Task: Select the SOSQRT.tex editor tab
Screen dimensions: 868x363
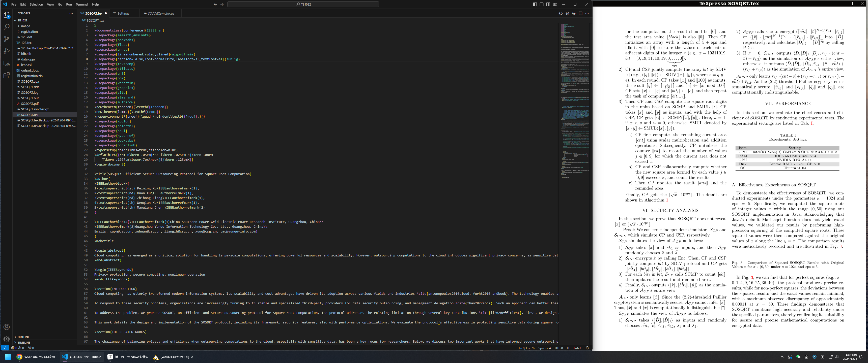Action: click(x=93, y=13)
